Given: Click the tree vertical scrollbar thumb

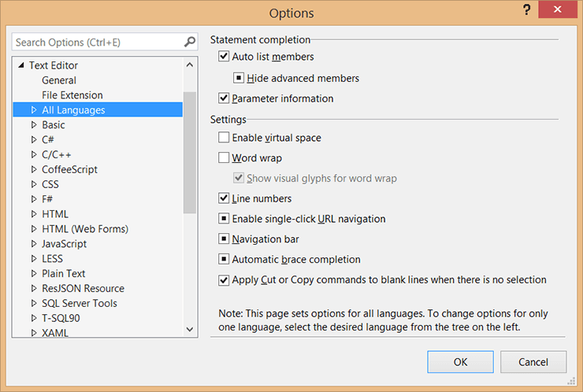Looking at the screenshot, I should (190, 153).
